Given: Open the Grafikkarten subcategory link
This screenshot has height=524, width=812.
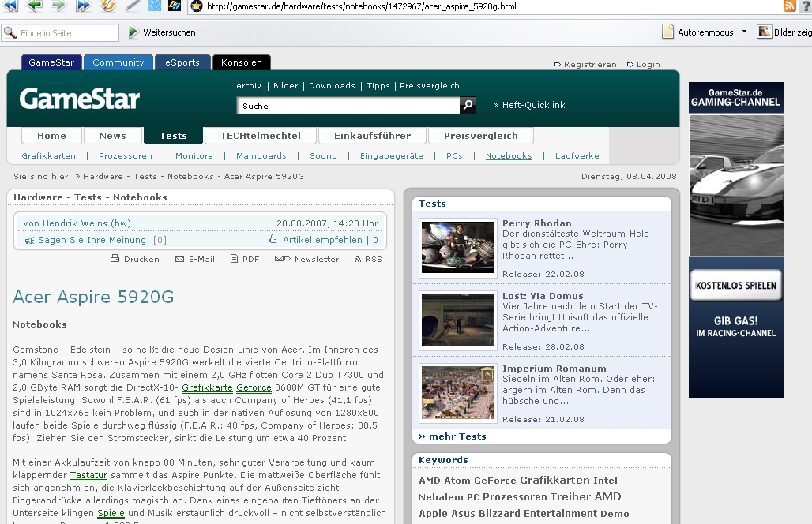Looking at the screenshot, I should (x=49, y=155).
